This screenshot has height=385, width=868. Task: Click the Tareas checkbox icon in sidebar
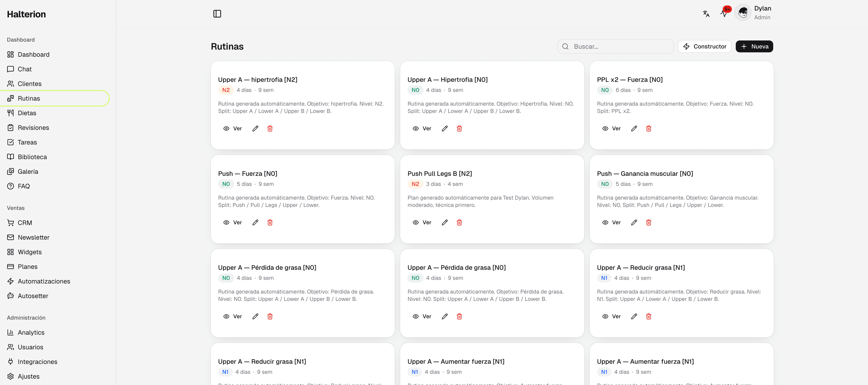point(11,142)
